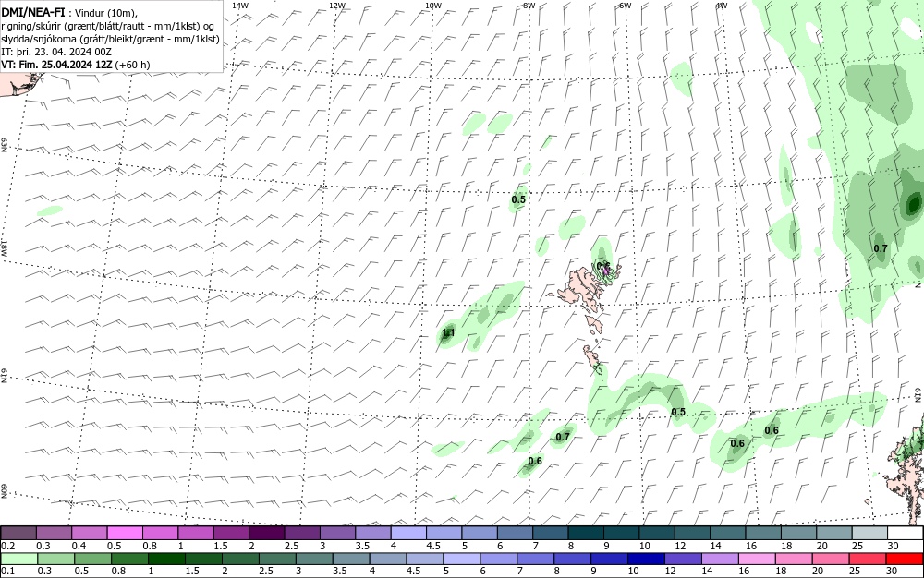
Task: Pick the darkest purple swatch labeled 2 in upper legend
Action: pyautogui.click(x=267, y=534)
